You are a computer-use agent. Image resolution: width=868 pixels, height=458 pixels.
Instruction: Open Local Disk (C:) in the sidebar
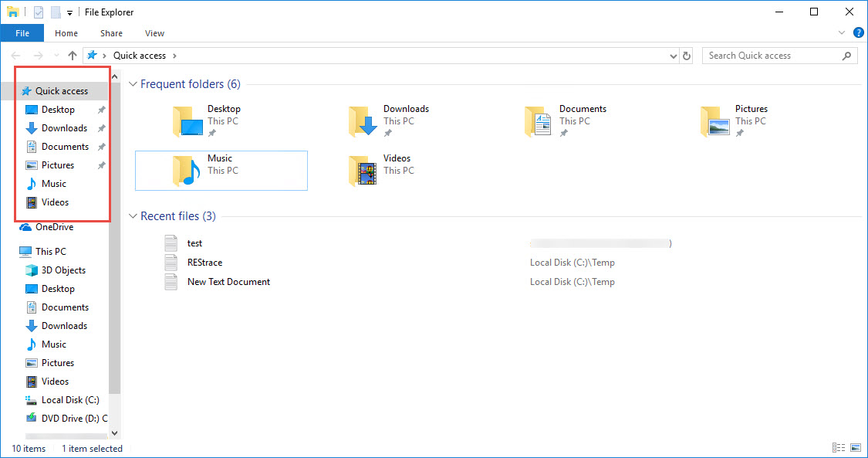point(72,399)
